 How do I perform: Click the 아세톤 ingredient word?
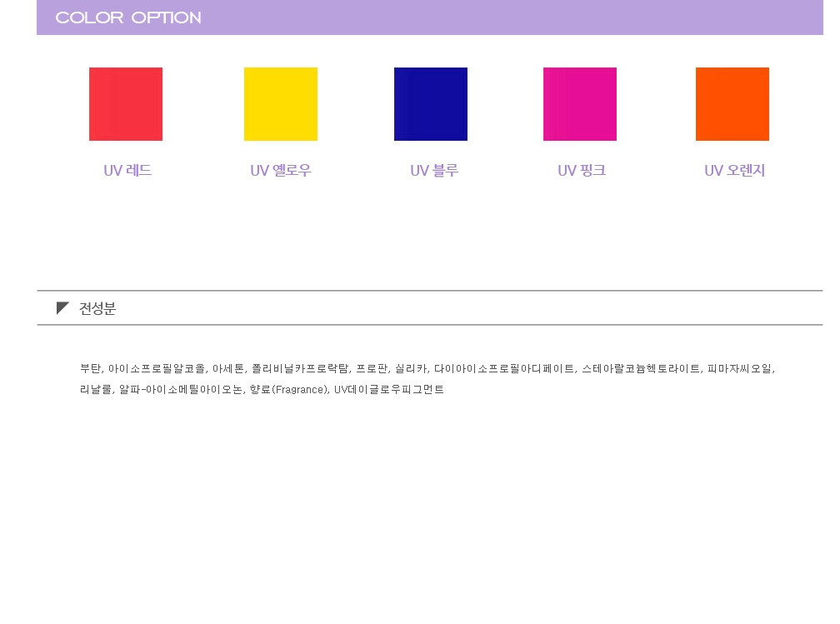coord(228,368)
